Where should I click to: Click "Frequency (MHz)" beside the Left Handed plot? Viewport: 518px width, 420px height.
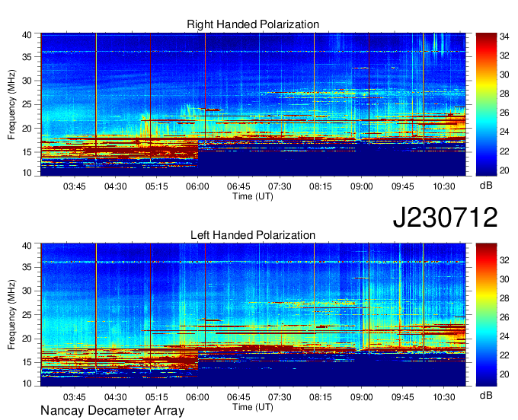coord(11,315)
